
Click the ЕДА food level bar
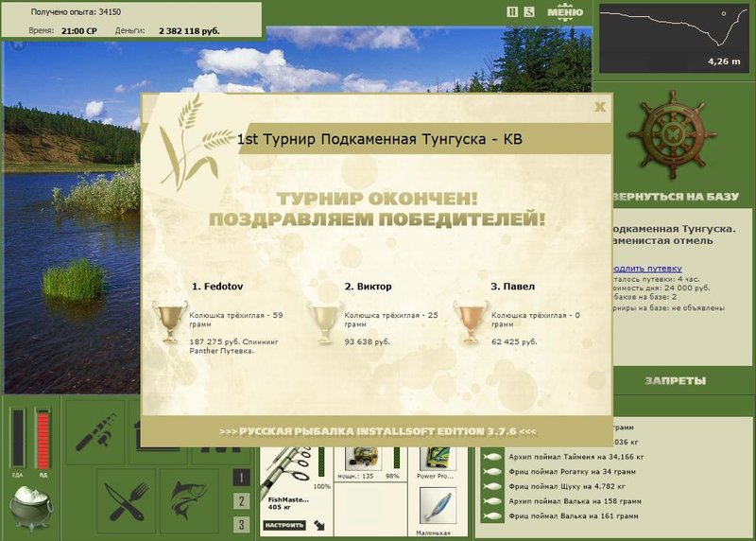pos(18,438)
